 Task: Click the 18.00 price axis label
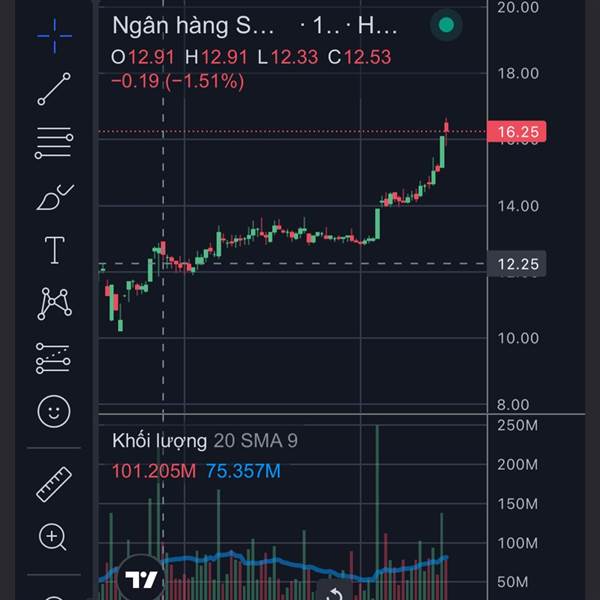(518, 73)
